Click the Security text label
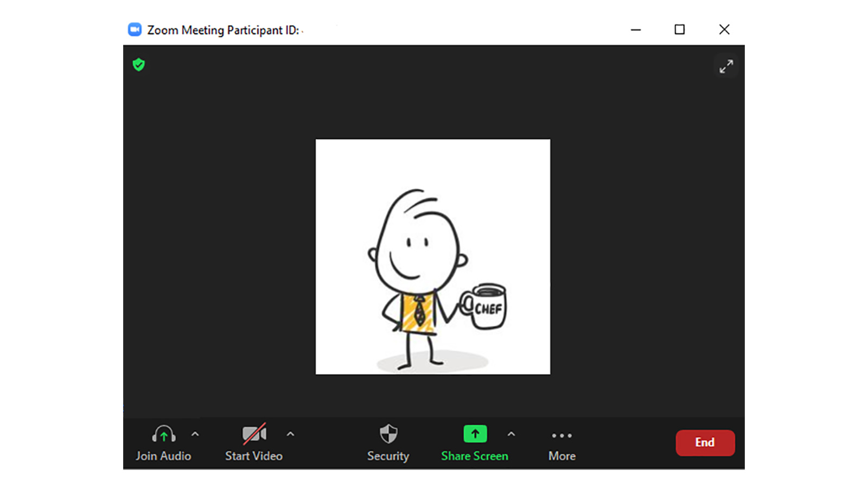The image size is (868, 488). 388,456
